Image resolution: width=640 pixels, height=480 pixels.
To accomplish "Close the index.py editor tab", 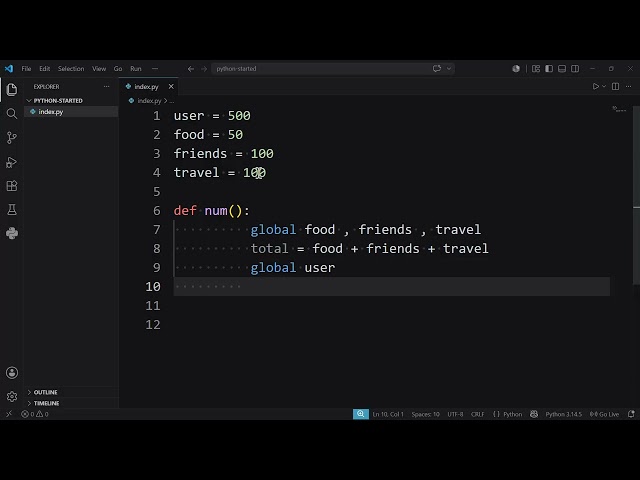I will tap(171, 87).
